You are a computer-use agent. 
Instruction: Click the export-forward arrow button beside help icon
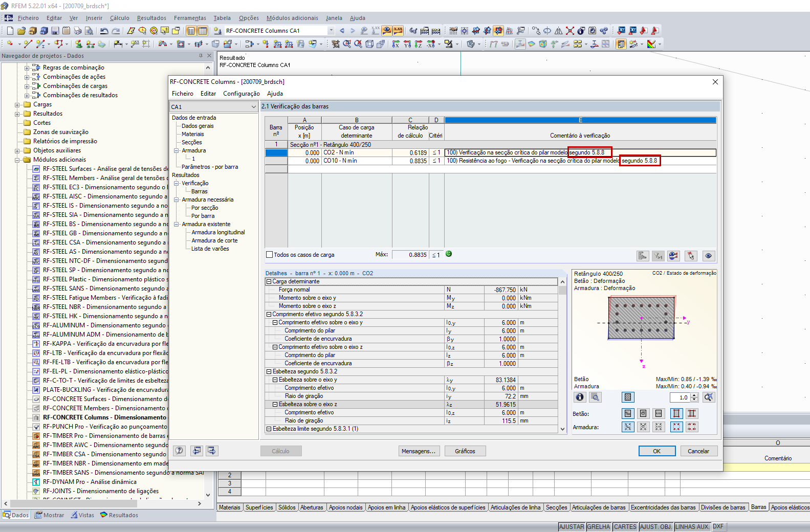pyautogui.click(x=212, y=451)
